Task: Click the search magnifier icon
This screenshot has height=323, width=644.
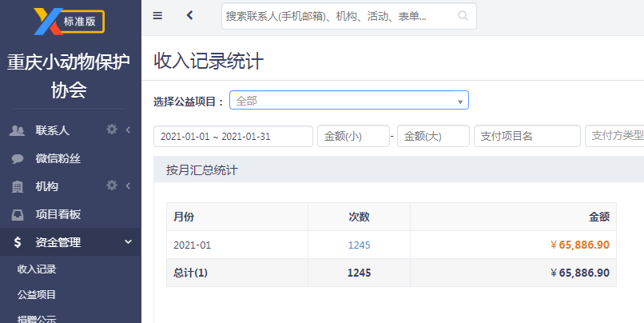Action: tap(463, 16)
